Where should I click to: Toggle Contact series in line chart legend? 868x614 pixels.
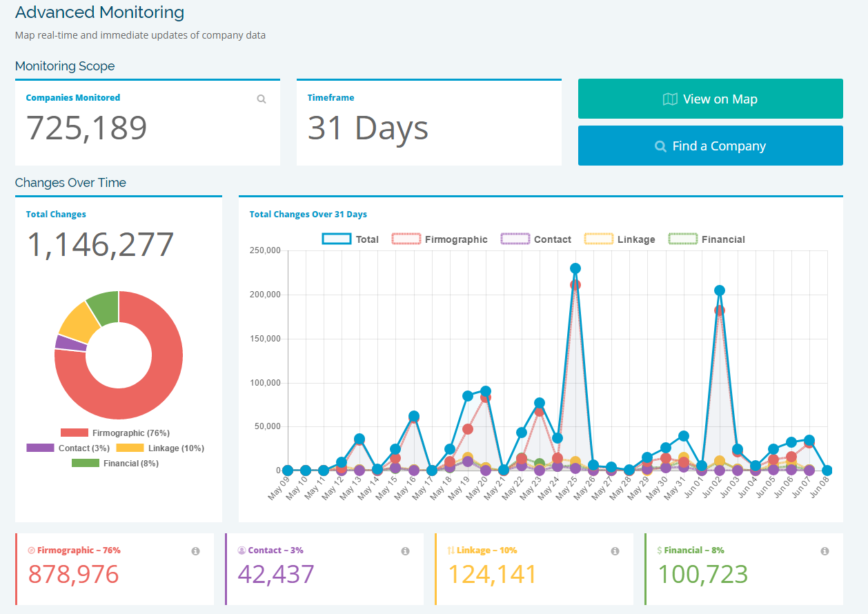coord(536,239)
